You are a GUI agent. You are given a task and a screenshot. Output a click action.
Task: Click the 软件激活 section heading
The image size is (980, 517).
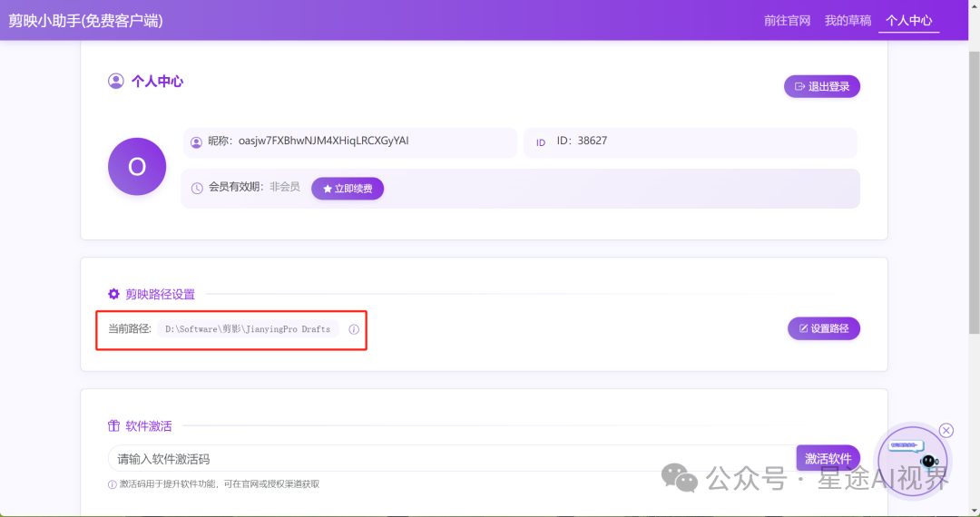[149, 425]
